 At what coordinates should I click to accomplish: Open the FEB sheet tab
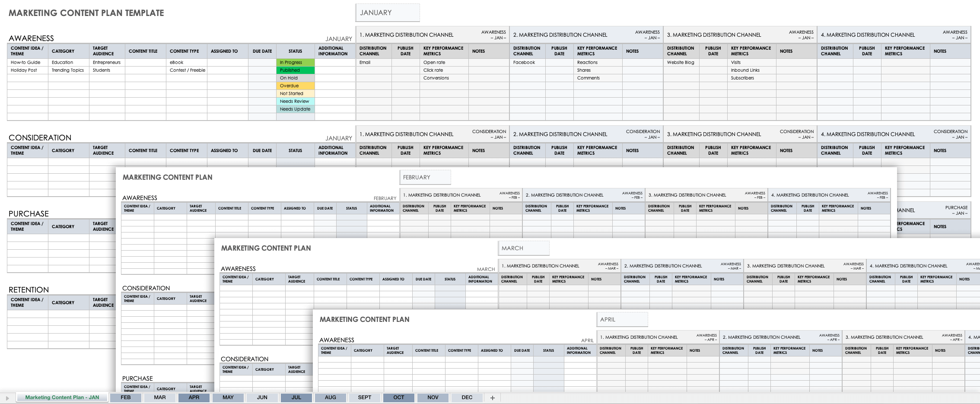tap(126, 398)
